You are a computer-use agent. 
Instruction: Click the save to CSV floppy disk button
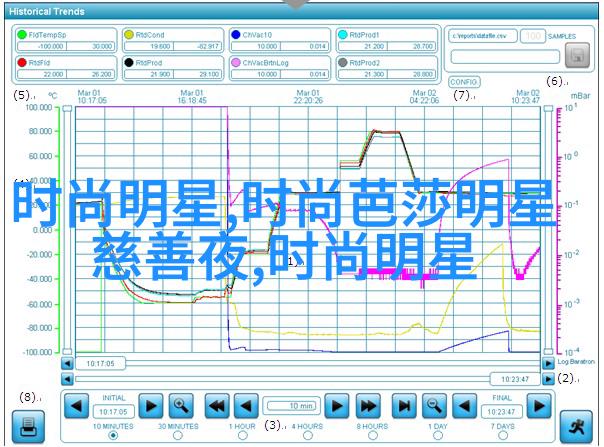[577, 55]
